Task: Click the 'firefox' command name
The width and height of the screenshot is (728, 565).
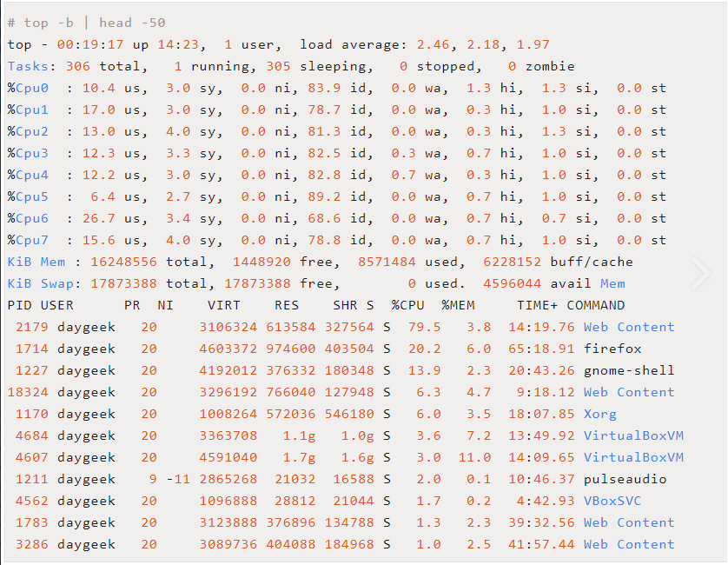Action: click(x=612, y=349)
